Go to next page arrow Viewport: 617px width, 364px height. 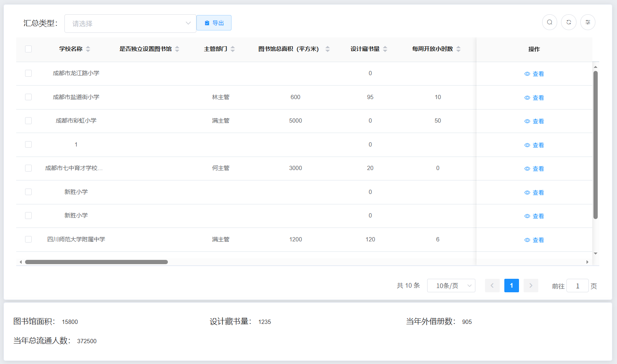coord(531,286)
